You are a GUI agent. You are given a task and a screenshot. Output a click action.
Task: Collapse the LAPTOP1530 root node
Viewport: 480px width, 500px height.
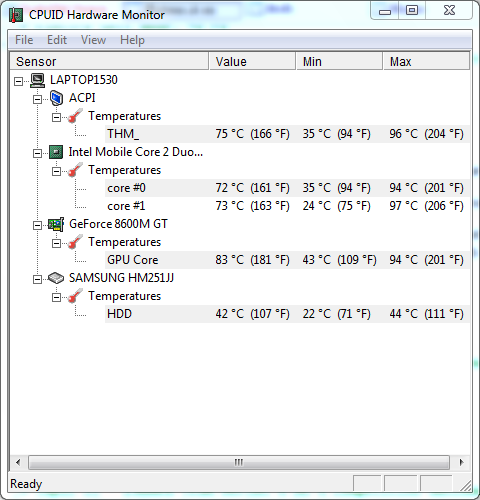(x=19, y=81)
